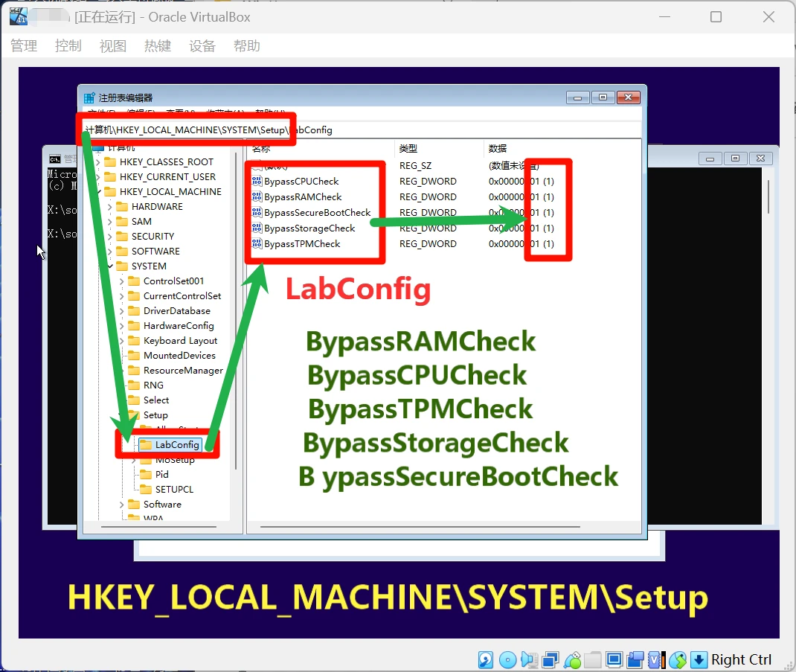Click the Pid folder icon
The width and height of the screenshot is (796, 672).
(x=146, y=474)
